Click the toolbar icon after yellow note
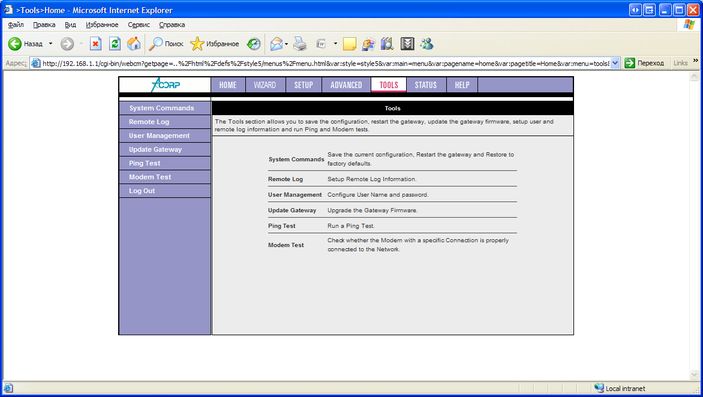 pos(368,44)
